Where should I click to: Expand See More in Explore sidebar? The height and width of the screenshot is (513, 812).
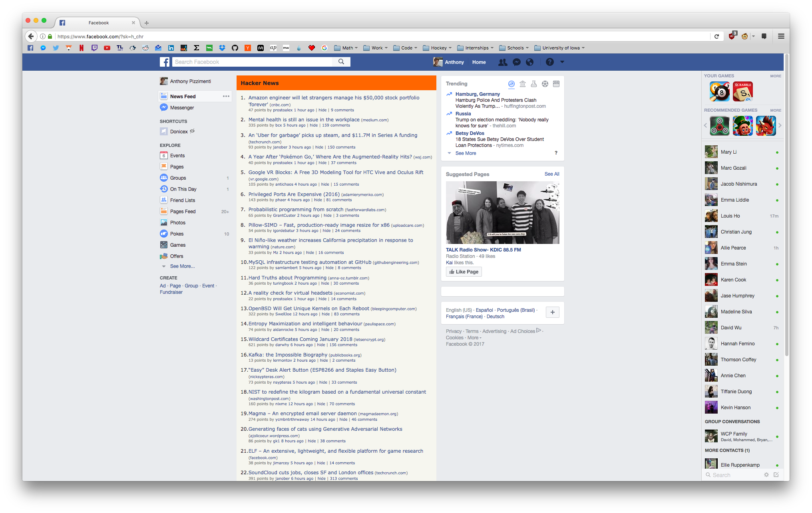(182, 266)
